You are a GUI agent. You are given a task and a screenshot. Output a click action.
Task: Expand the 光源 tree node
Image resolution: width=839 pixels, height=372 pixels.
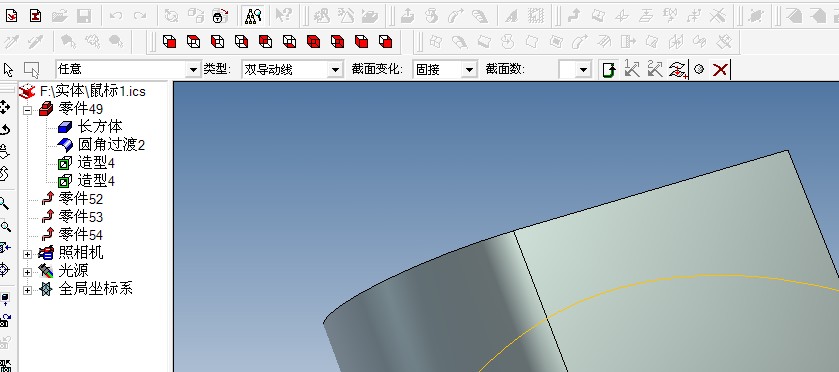click(27, 272)
